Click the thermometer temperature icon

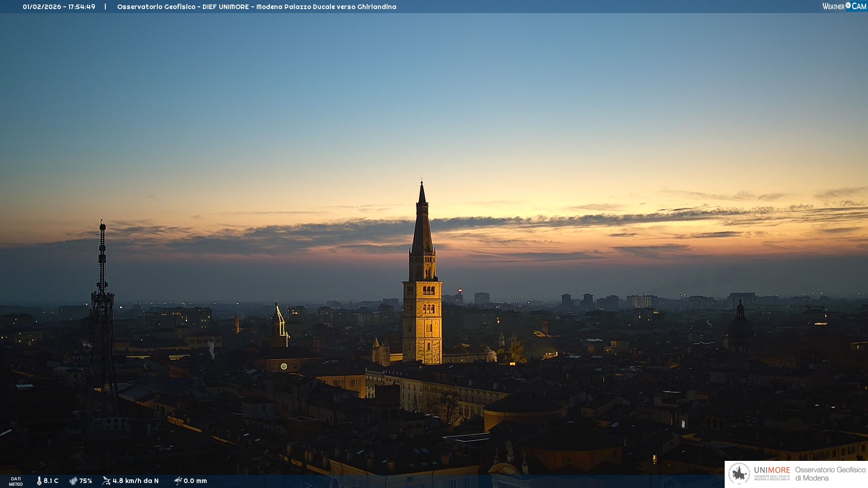point(39,481)
